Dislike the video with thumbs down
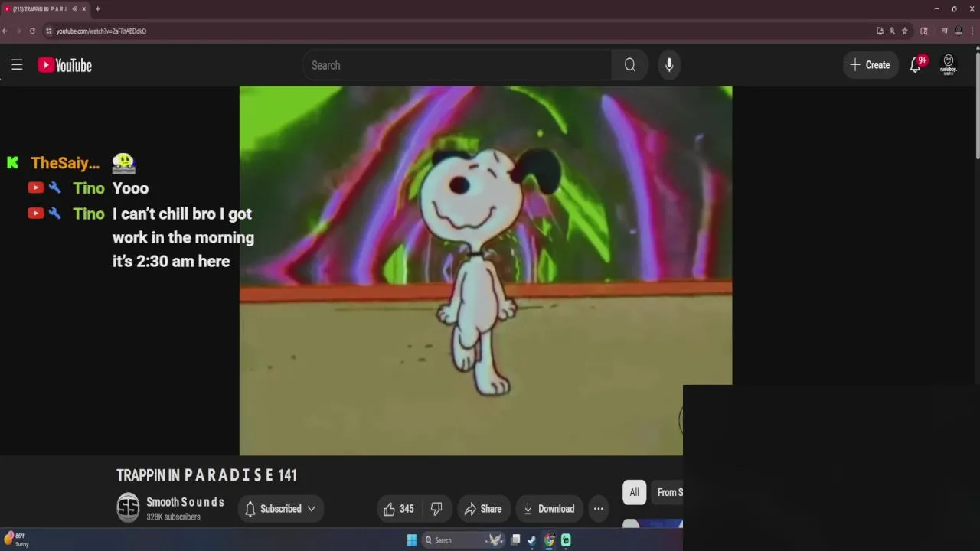Image resolution: width=980 pixels, height=551 pixels. coord(436,509)
